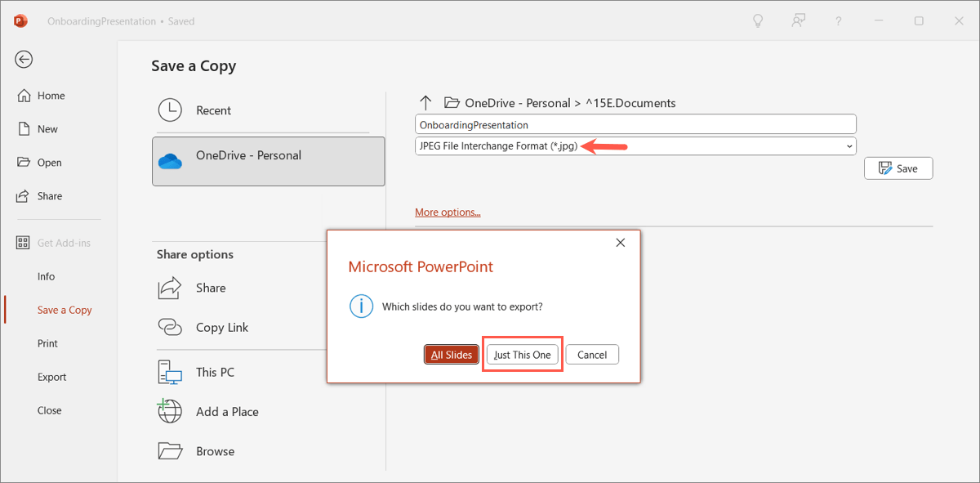Click the 'Microsoft PowerPoint' dialog title
Screen dimensions: 980x483
(421, 266)
